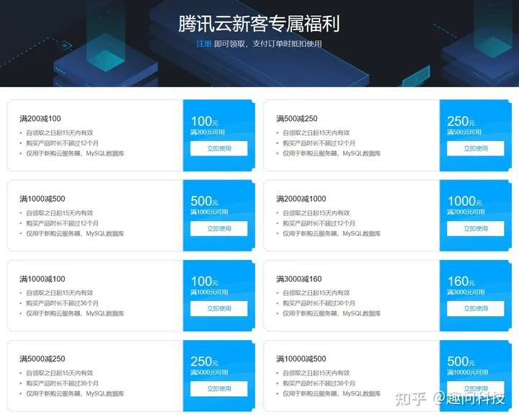Click the 满5000减250 coupon title

43,359
